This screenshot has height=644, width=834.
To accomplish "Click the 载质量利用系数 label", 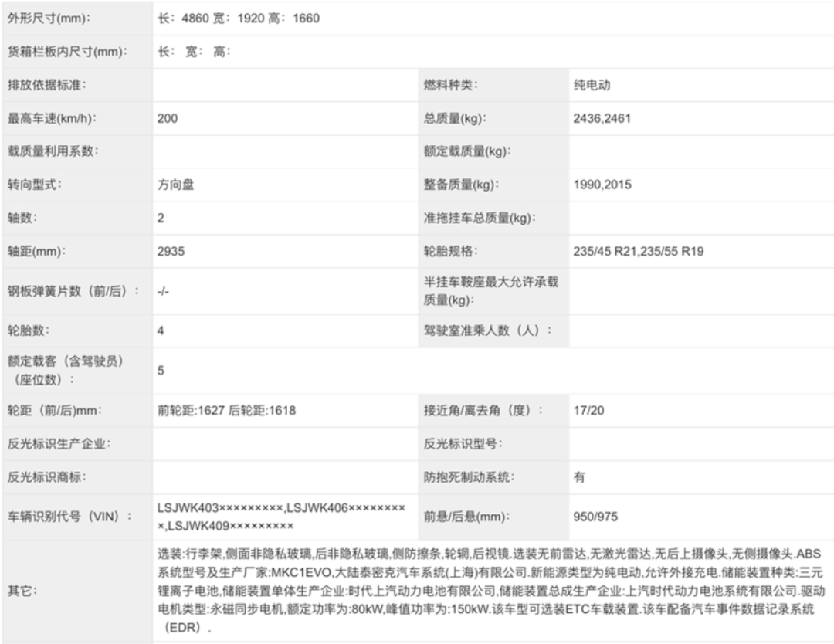I will tap(53, 151).
